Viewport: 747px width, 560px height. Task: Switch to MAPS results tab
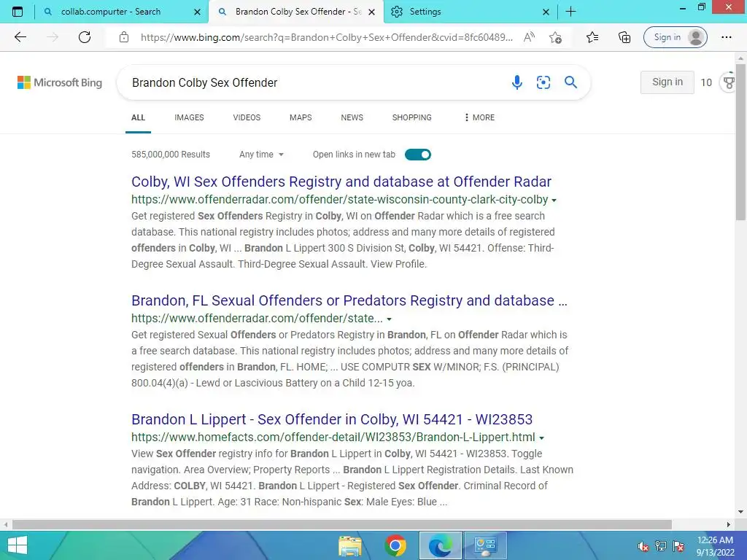pos(301,117)
